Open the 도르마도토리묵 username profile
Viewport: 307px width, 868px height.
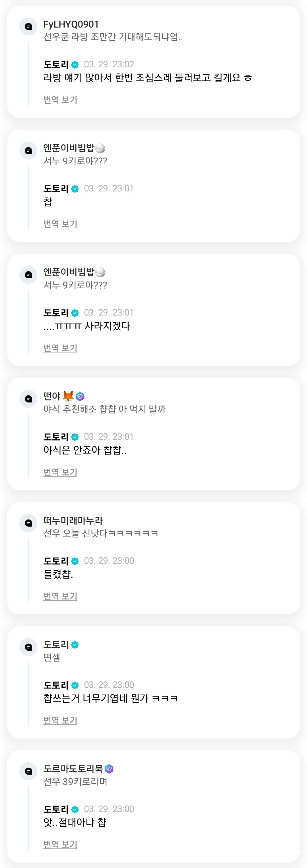pos(73,769)
